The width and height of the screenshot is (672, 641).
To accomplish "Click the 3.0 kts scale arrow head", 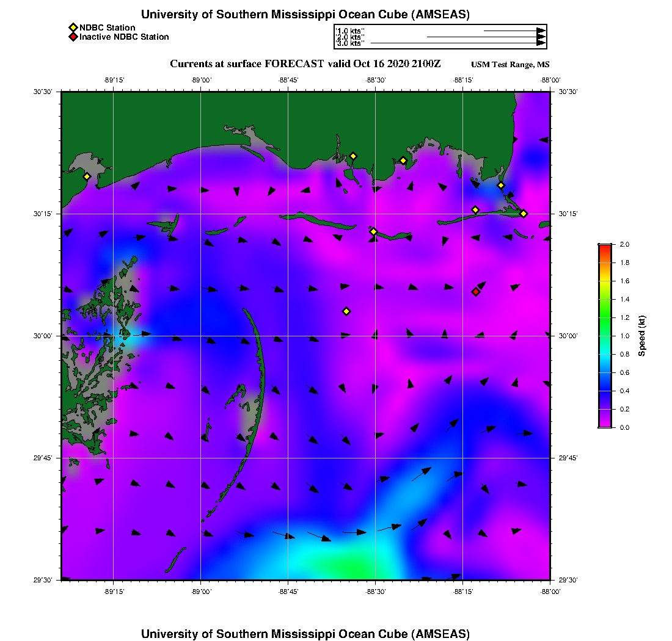I will (541, 43).
